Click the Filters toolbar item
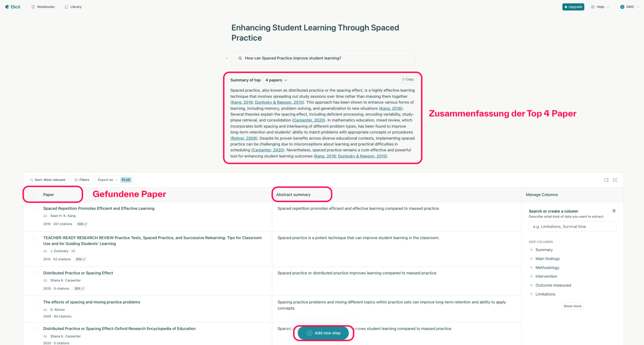Image resolution: width=644 pixels, height=345 pixels. (x=82, y=180)
